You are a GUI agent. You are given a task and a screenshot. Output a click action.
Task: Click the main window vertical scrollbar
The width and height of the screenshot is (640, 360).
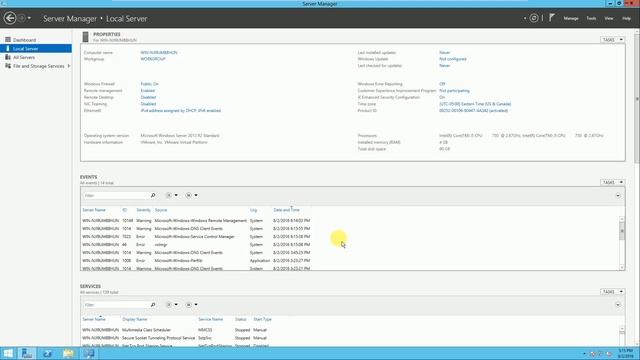click(637, 98)
